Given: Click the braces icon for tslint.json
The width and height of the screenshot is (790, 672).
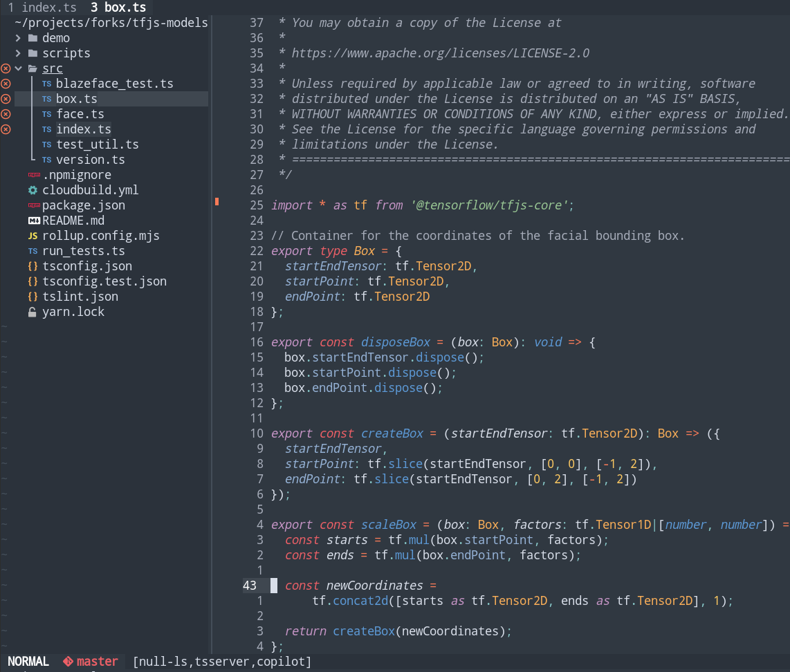Looking at the screenshot, I should 32,296.
